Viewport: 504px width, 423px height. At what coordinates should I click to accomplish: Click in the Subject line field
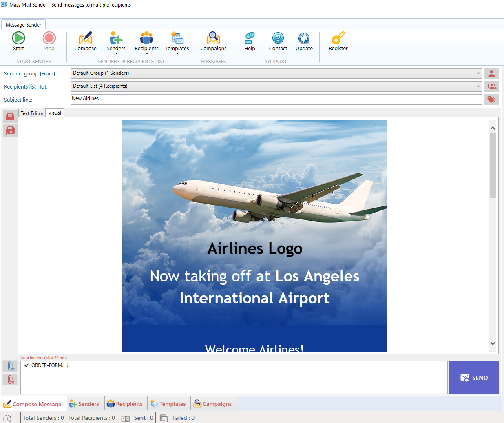pyautogui.click(x=276, y=100)
